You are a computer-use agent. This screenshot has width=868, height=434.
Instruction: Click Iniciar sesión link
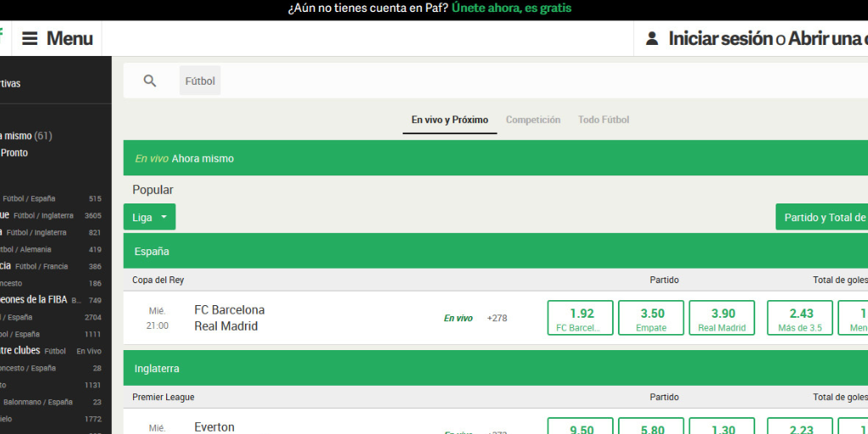(721, 38)
